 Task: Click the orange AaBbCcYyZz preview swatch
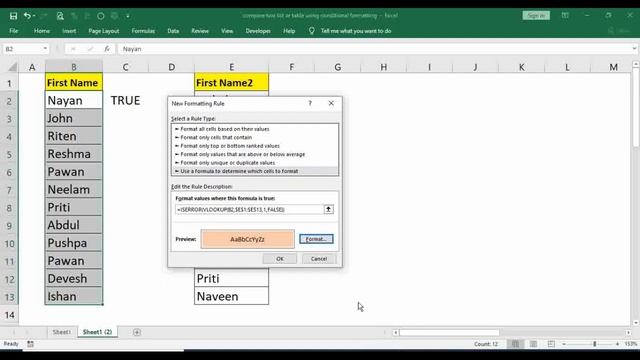coord(247,239)
